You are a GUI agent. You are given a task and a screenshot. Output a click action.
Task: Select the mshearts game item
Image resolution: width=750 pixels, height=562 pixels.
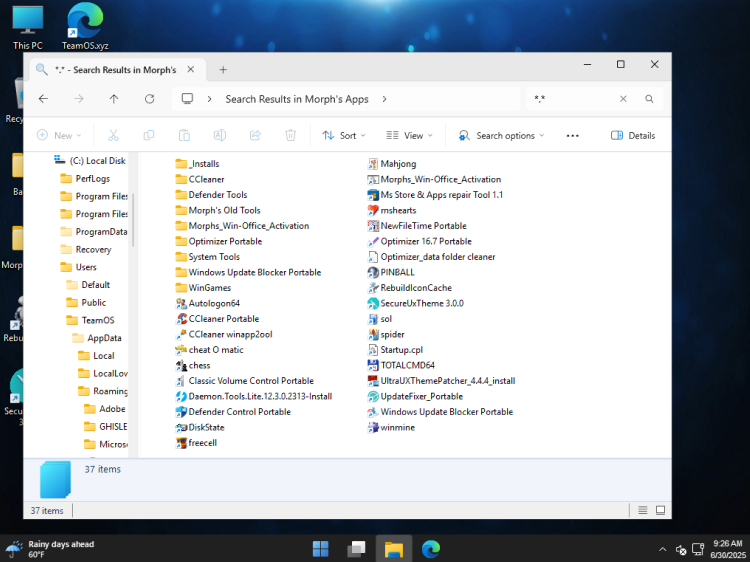(x=392, y=210)
